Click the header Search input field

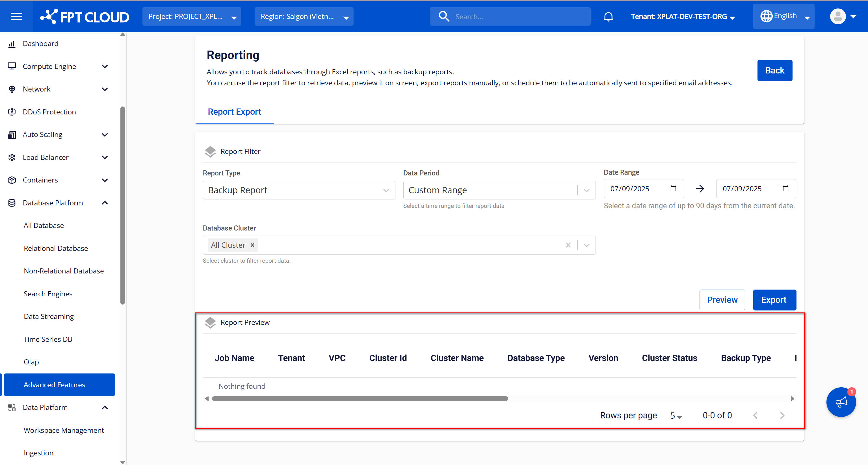[510, 16]
